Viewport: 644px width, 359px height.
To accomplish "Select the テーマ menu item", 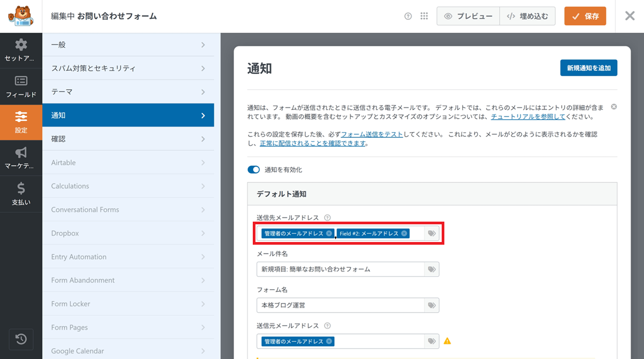I will click(128, 92).
